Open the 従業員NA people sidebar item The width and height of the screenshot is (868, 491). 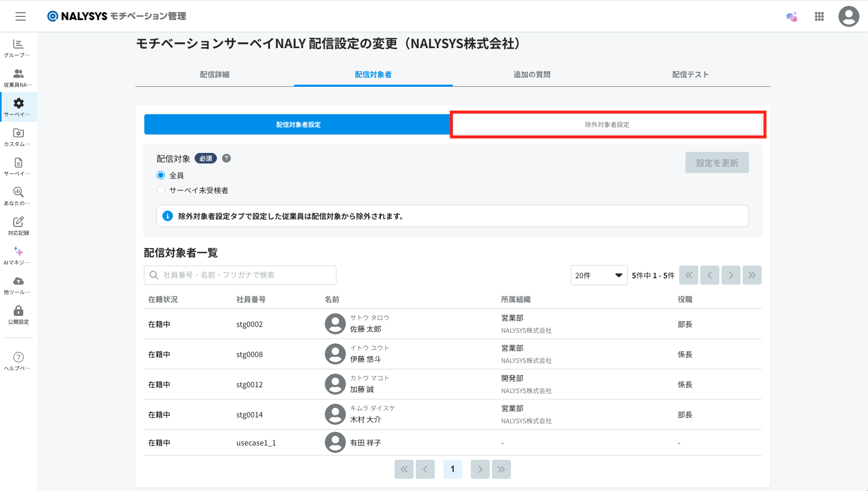point(19,78)
